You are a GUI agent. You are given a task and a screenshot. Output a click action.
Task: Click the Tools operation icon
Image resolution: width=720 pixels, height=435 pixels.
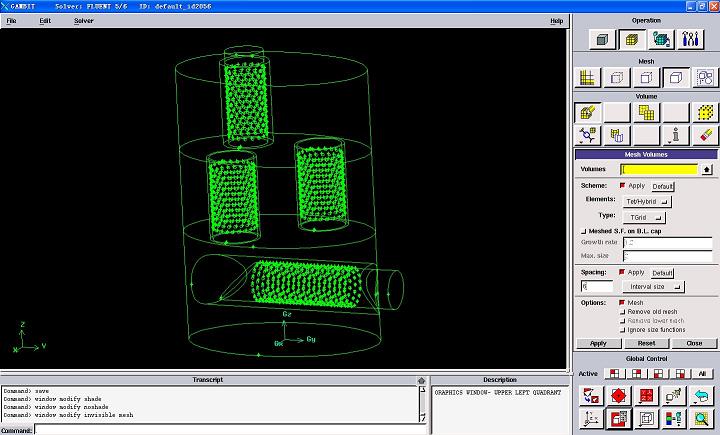pyautogui.click(x=691, y=40)
